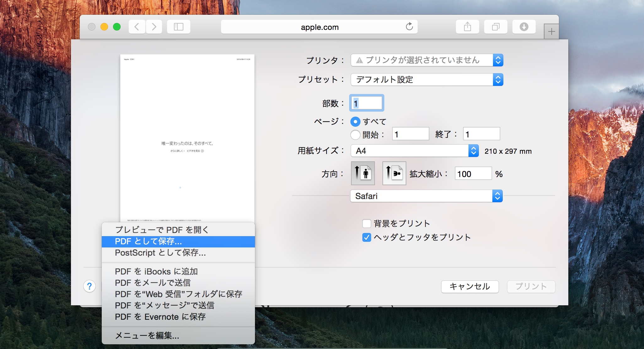Select portrait orientation icon

pyautogui.click(x=363, y=173)
